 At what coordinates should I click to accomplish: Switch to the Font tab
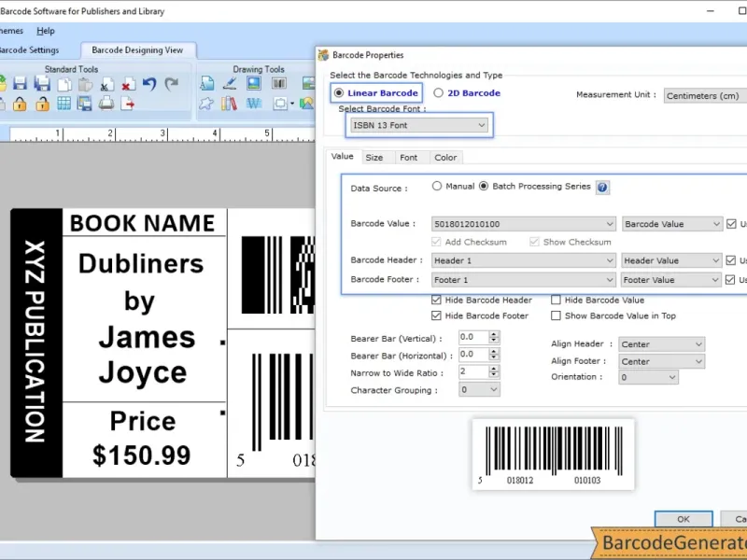coord(408,158)
